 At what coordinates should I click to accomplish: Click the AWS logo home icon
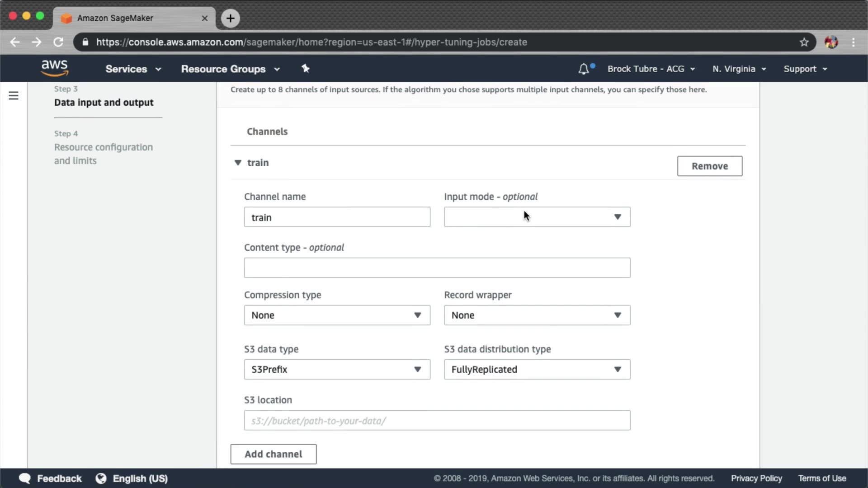pyautogui.click(x=54, y=68)
